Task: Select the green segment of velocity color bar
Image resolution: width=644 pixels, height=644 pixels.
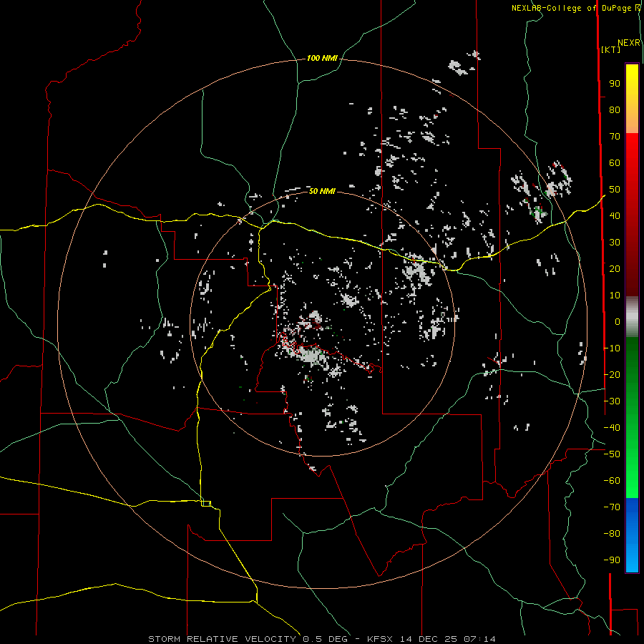Action: click(632, 418)
